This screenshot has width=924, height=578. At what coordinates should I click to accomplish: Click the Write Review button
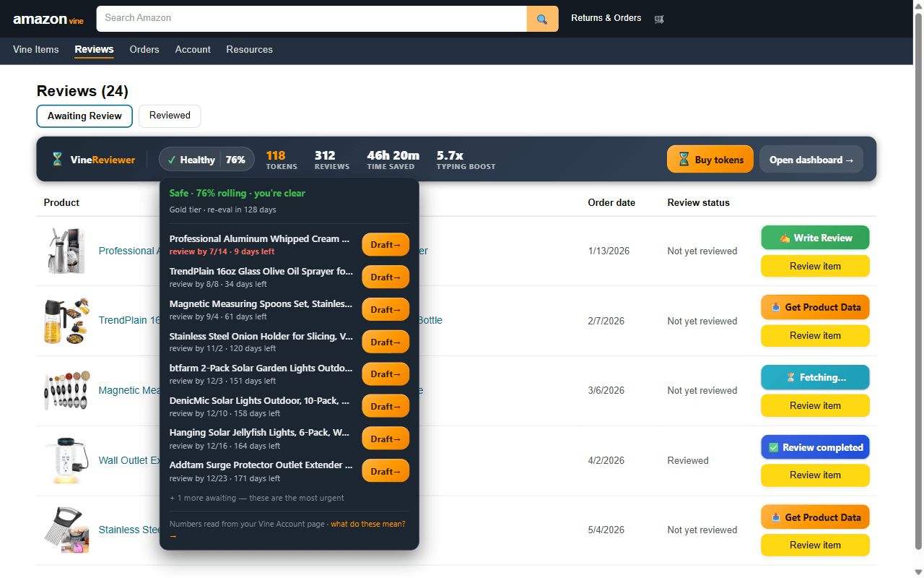815,238
